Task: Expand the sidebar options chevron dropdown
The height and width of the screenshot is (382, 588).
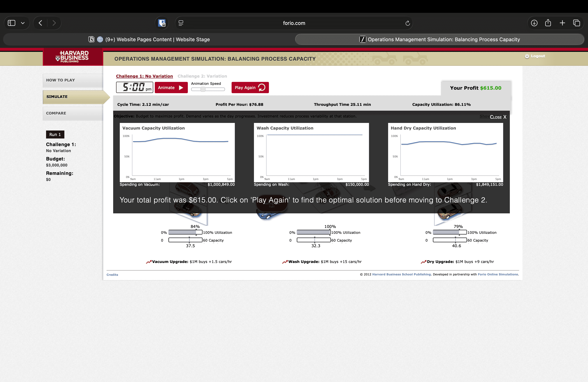Action: tap(23, 23)
